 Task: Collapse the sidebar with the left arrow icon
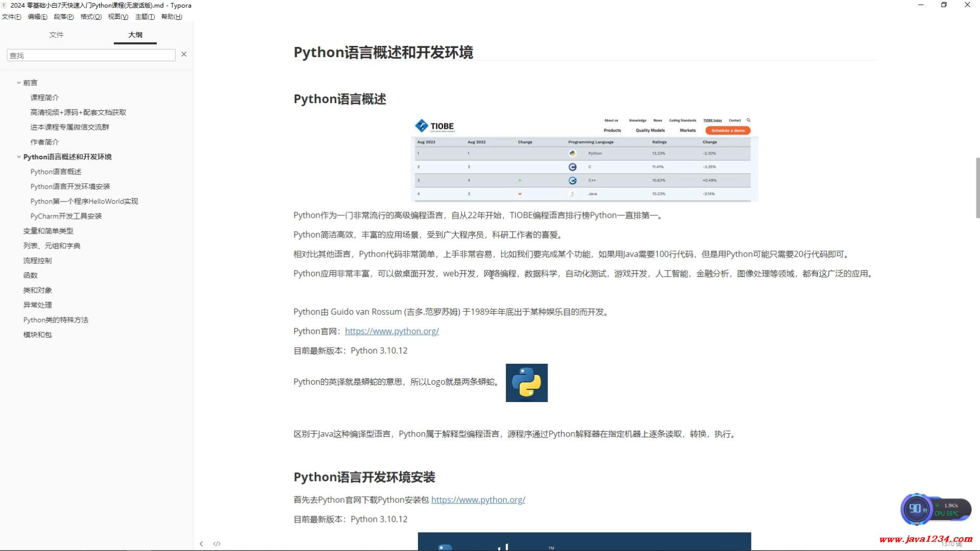(201, 544)
